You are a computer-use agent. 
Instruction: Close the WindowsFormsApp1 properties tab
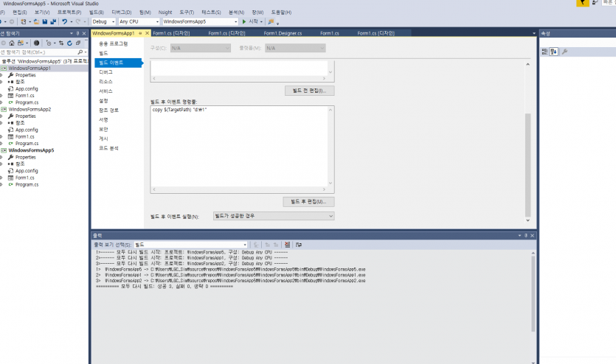tap(148, 33)
